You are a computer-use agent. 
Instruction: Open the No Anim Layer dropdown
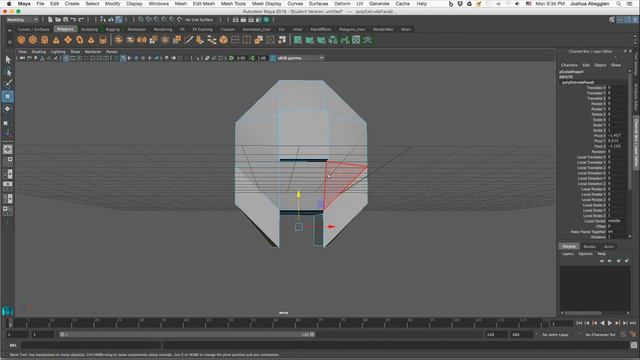555,334
